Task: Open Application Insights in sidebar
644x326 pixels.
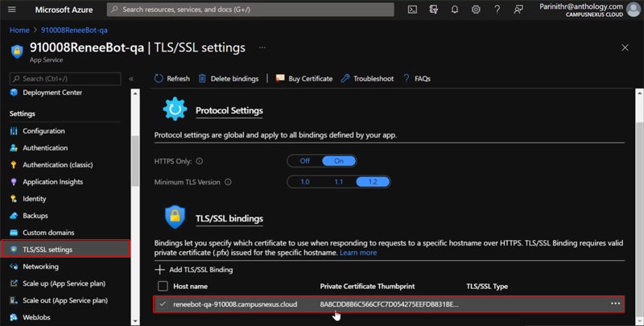Action: pos(52,181)
